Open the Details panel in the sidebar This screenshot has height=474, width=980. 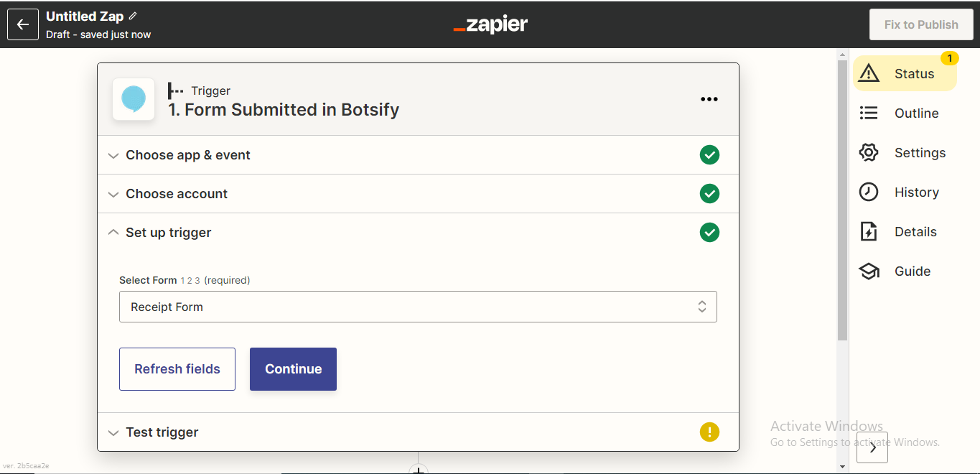click(x=915, y=232)
